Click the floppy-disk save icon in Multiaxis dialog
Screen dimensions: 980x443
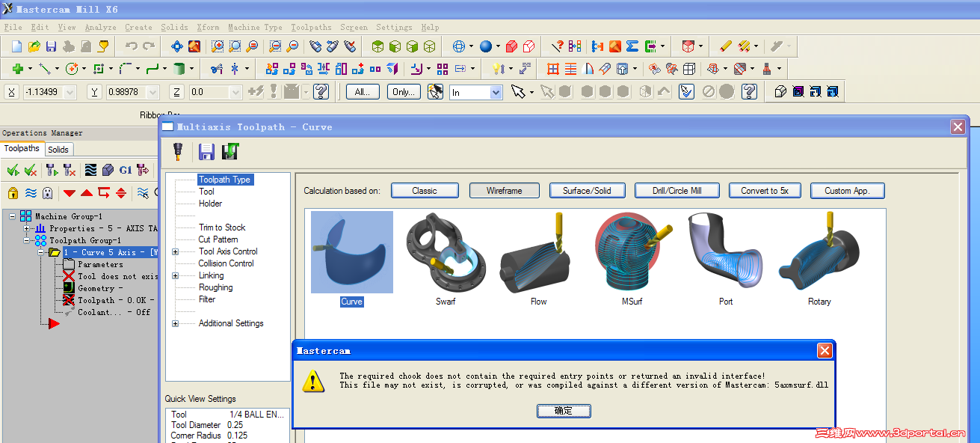[207, 152]
